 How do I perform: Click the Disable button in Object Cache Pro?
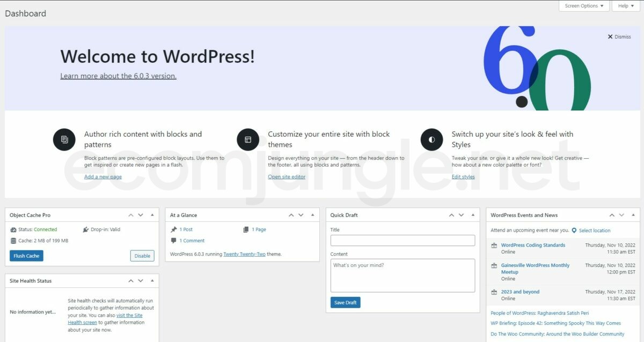point(142,256)
